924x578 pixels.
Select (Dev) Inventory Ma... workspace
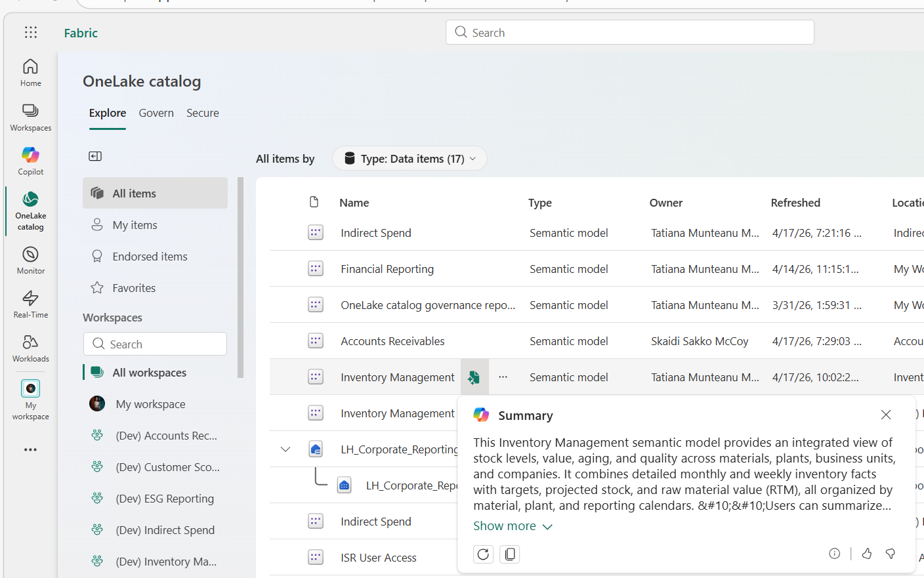click(x=156, y=561)
